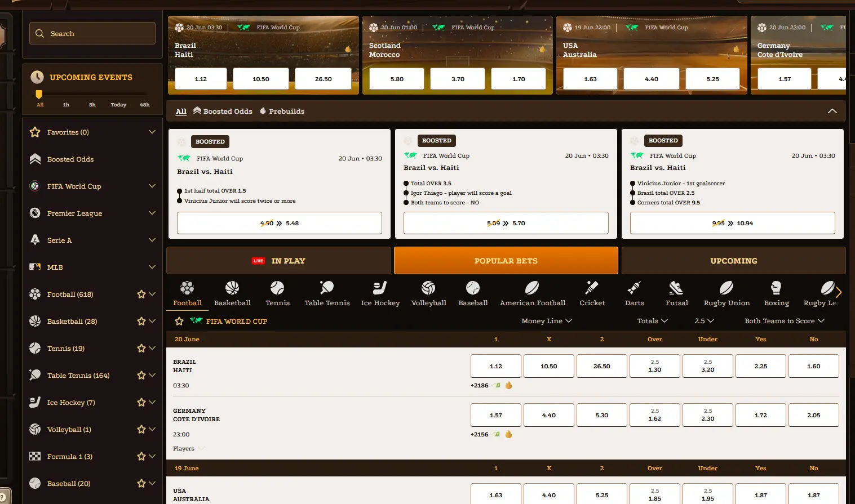Expand Players under Germany Cote d'Ivoire
Screen dimensions: 855x504
tap(189, 449)
